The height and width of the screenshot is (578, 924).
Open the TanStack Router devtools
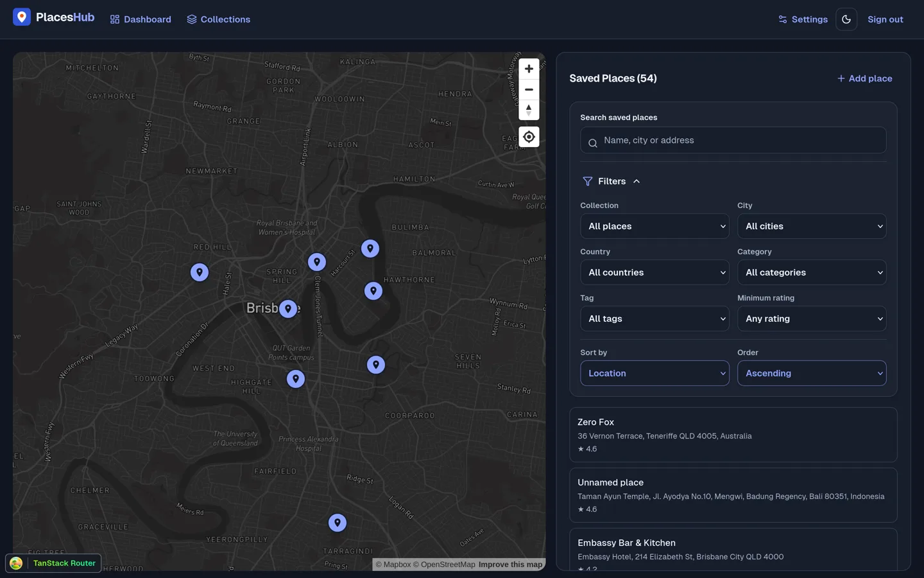click(53, 563)
